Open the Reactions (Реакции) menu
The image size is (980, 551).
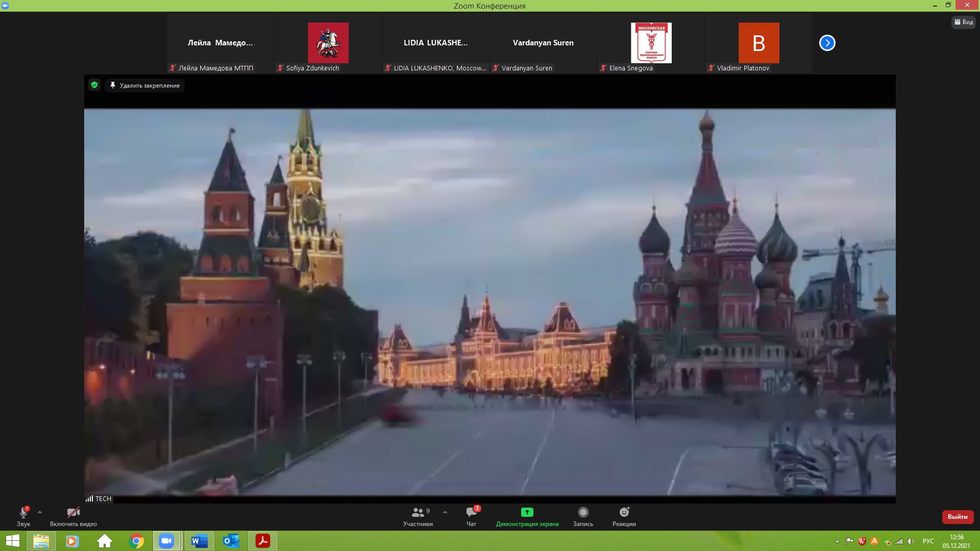624,513
